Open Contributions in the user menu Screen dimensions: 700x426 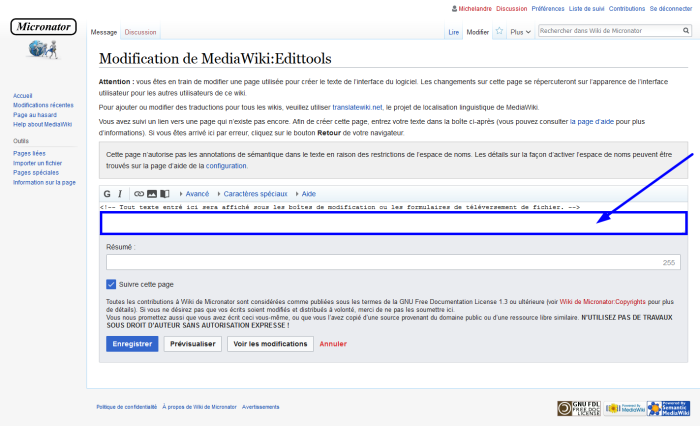point(627,8)
